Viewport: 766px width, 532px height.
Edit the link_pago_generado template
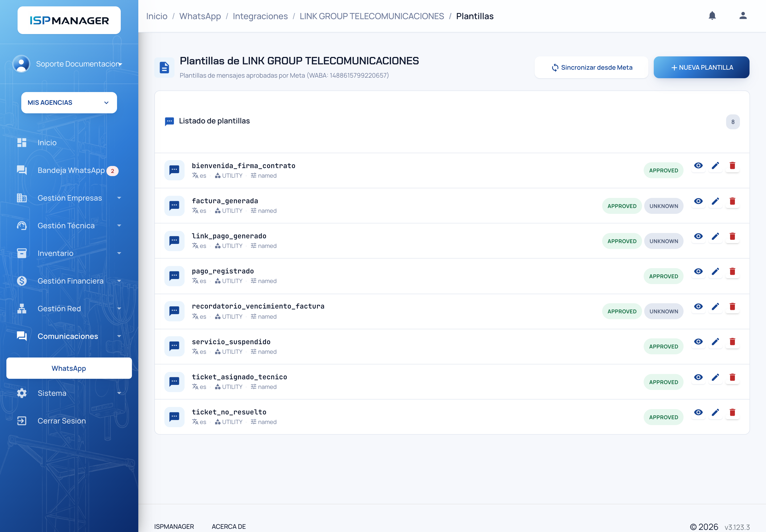pos(715,236)
